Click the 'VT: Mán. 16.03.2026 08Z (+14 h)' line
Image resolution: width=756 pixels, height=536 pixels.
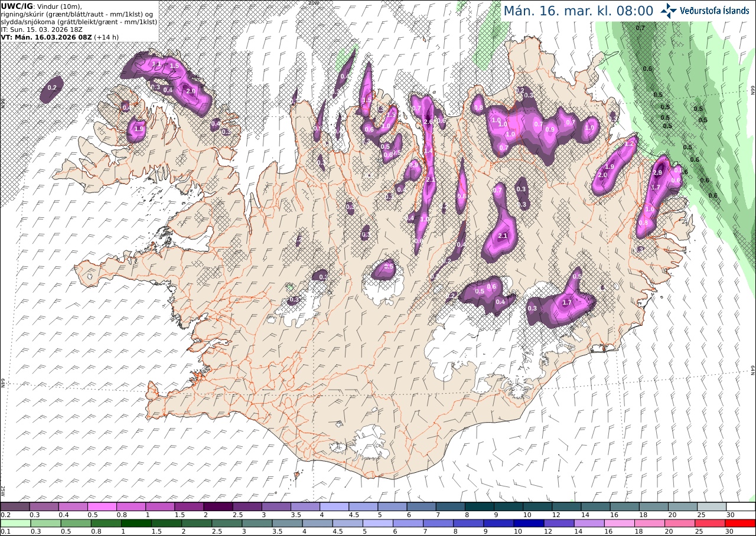(x=60, y=37)
